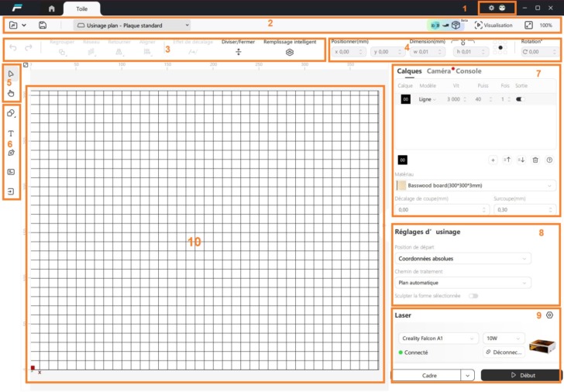The height and width of the screenshot is (392, 564).
Task: Click the Regrouper group icon
Action: pos(62,52)
